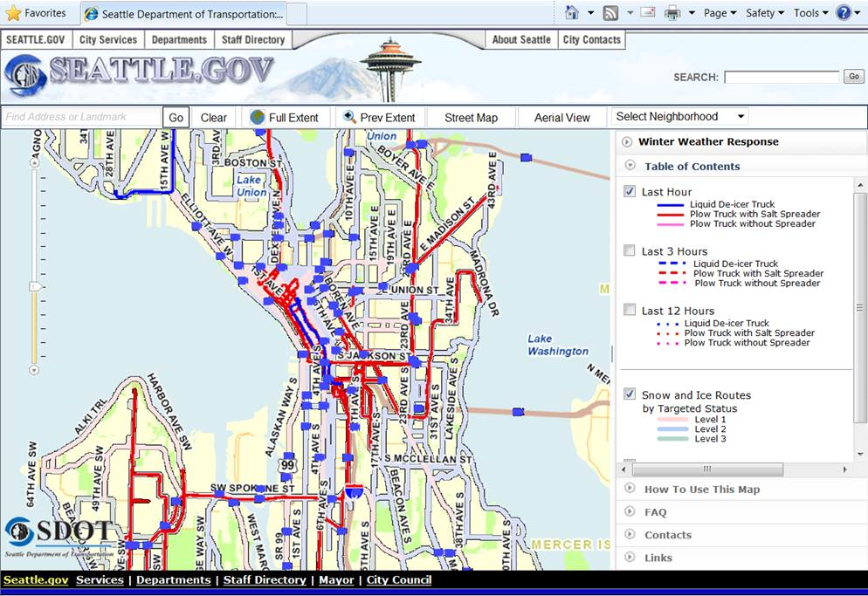The height and width of the screenshot is (596, 868).
Task: Click the RSS feeds icon in browser toolbar
Action: [x=611, y=13]
